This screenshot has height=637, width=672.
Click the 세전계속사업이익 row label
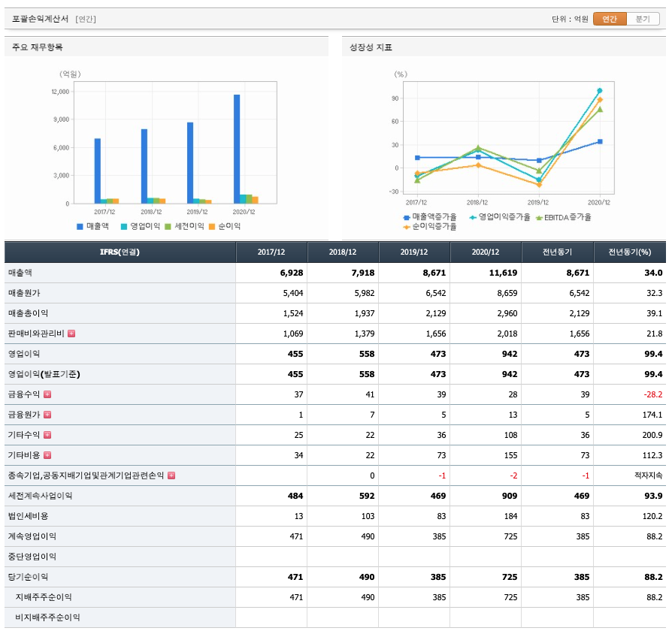(x=41, y=496)
